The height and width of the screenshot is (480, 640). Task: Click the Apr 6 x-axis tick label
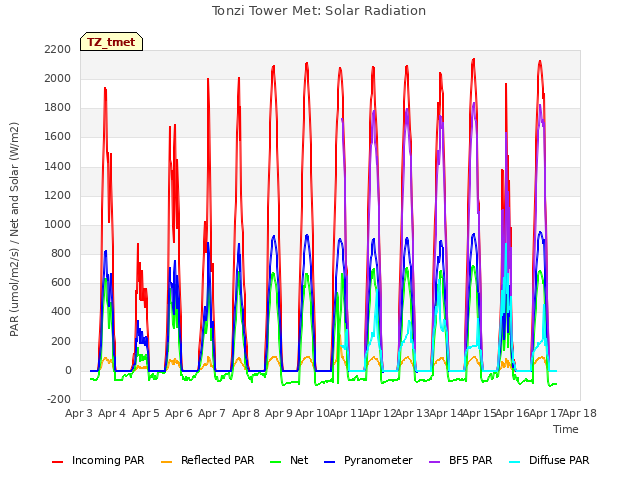[179, 413]
